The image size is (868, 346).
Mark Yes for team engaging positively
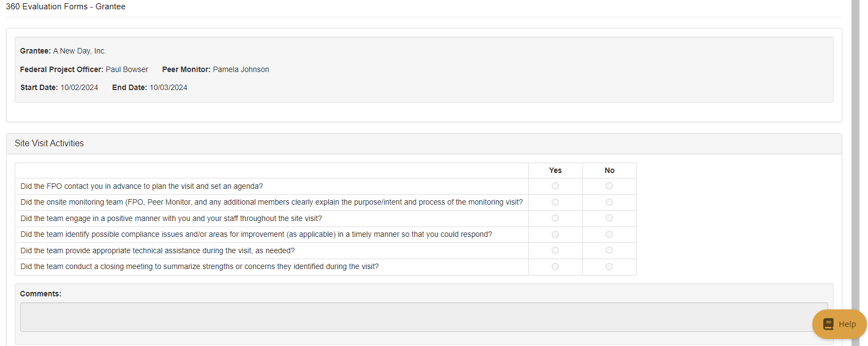pyautogui.click(x=555, y=218)
